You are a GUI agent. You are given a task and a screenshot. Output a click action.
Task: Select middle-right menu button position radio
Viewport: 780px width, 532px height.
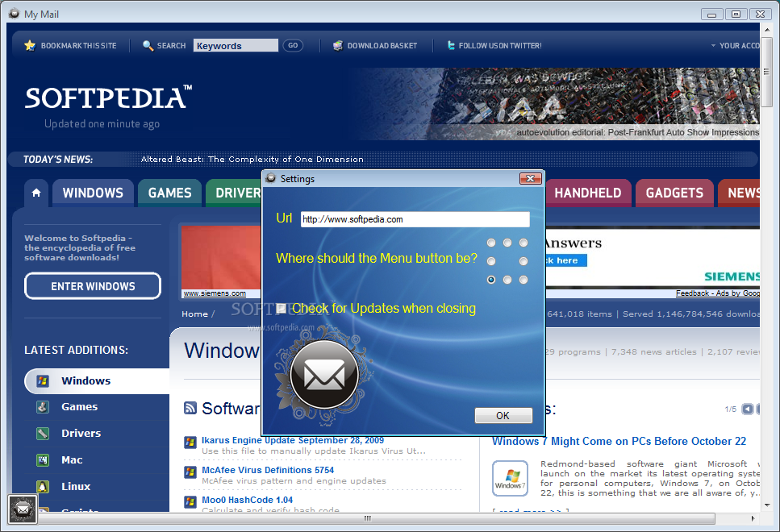pyautogui.click(x=523, y=261)
